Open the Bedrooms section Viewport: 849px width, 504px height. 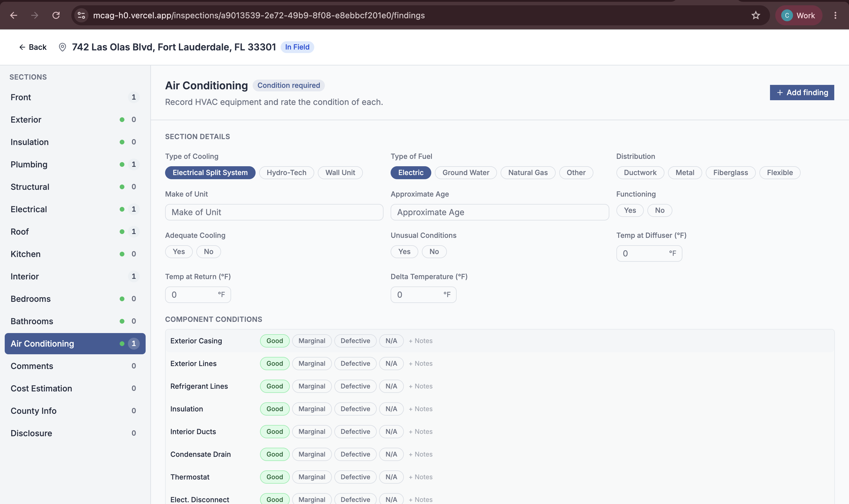click(x=75, y=299)
